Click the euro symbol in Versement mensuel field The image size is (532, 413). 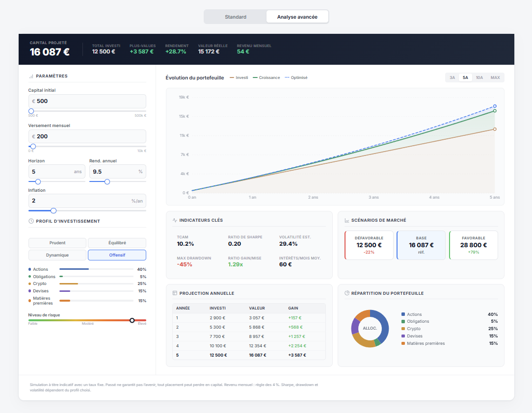[x=34, y=136]
